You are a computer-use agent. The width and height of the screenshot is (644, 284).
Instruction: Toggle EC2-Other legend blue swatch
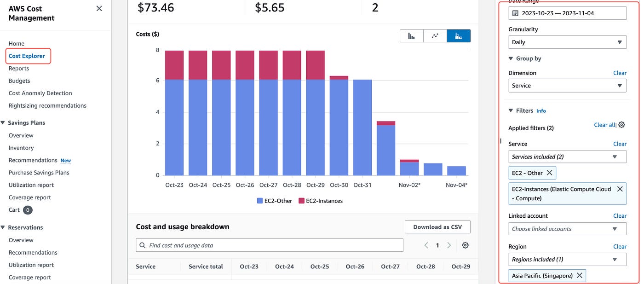click(x=260, y=201)
